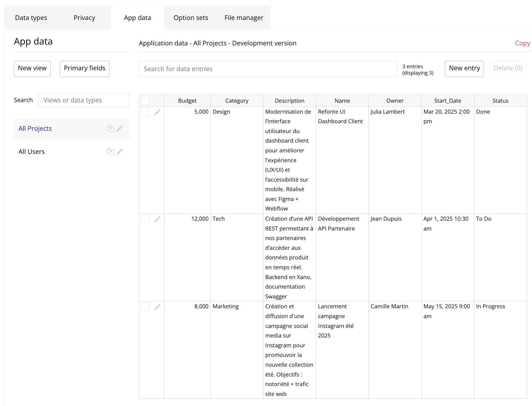Select the Marketing project row checkbox
532x406 pixels.
145,307
